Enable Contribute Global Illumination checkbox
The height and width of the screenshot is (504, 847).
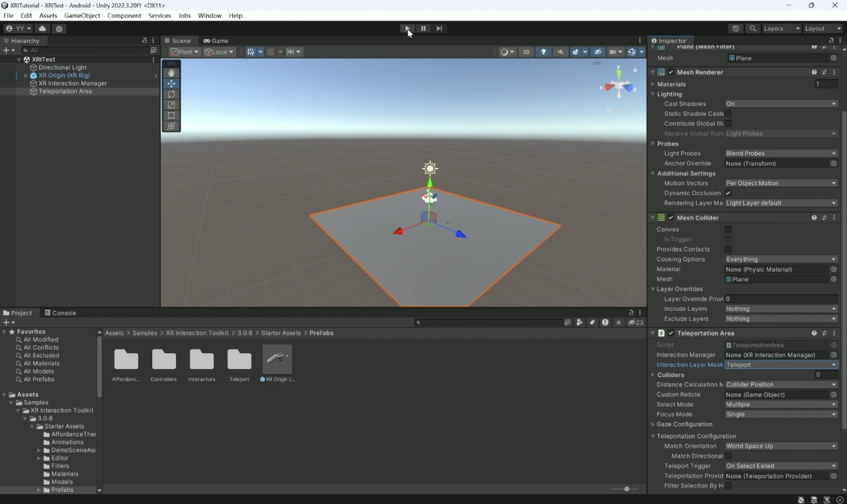click(x=728, y=124)
